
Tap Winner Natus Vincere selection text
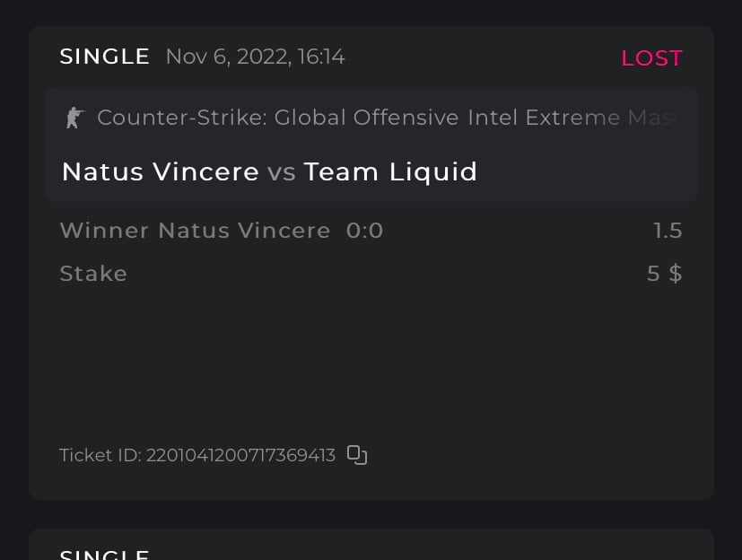[x=195, y=231]
